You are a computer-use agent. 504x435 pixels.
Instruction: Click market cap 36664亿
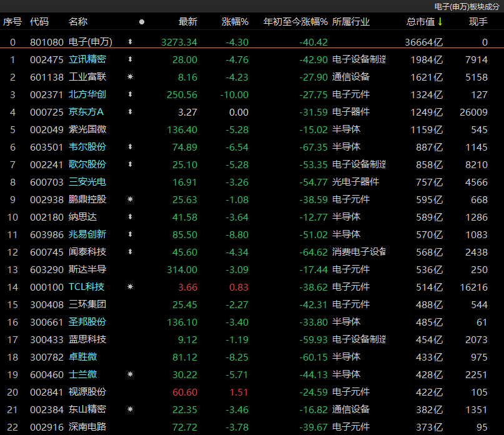(423, 42)
